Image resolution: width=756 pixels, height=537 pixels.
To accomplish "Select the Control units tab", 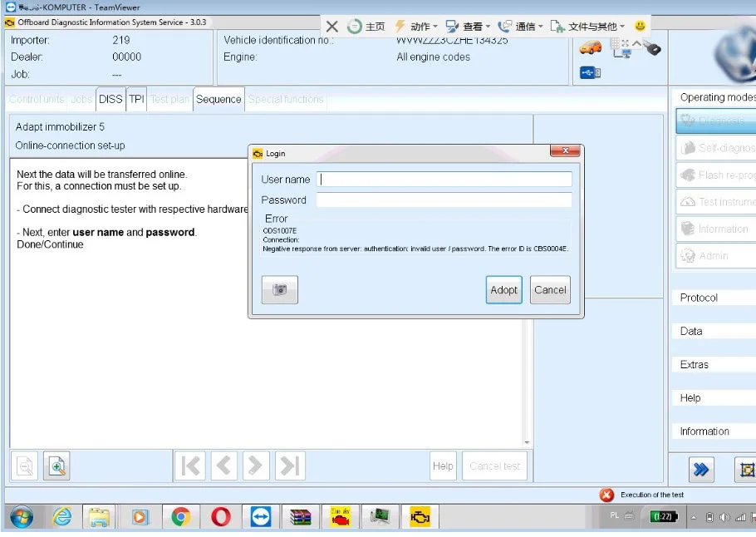I will pyautogui.click(x=37, y=99).
